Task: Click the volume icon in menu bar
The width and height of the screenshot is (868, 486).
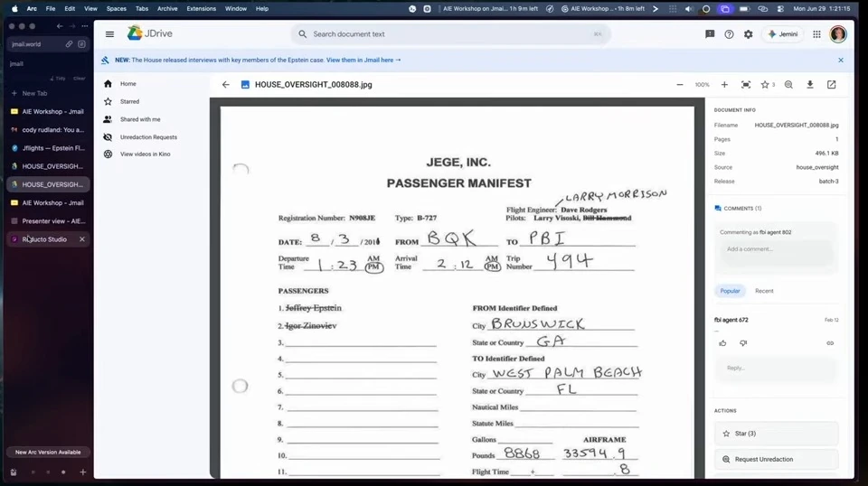Action: 689,9
